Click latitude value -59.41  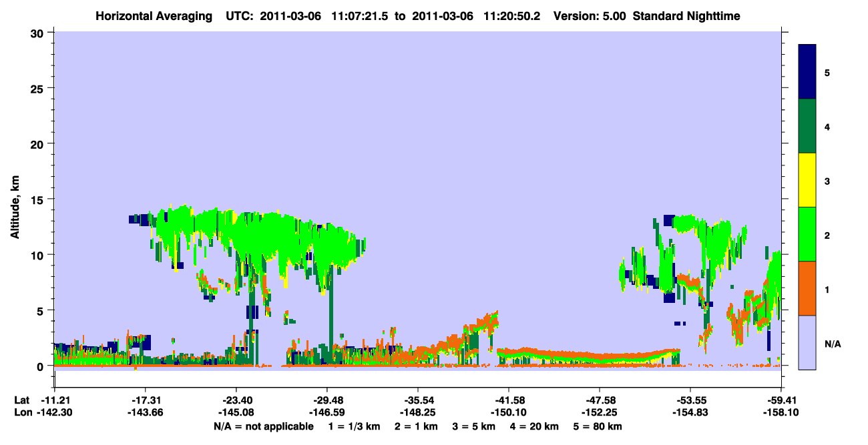(x=781, y=400)
